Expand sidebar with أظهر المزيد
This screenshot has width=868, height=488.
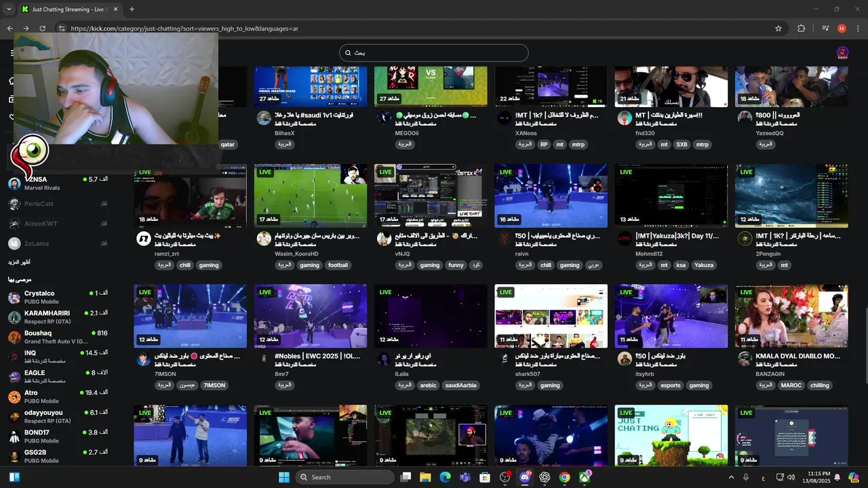pyautogui.click(x=19, y=262)
